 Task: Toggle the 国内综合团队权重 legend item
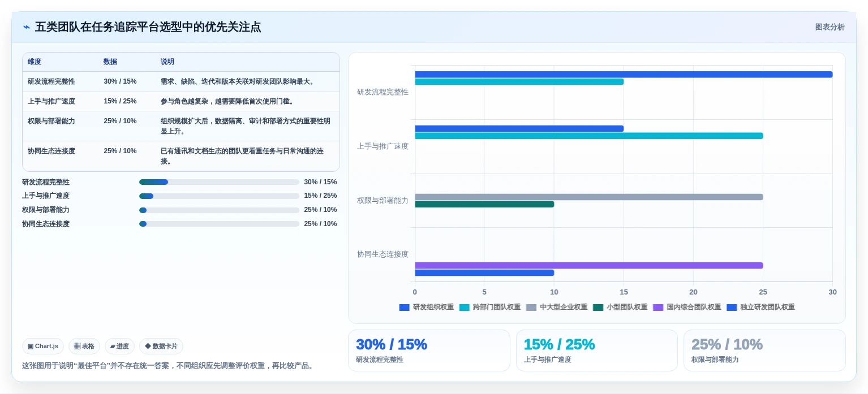(x=687, y=307)
